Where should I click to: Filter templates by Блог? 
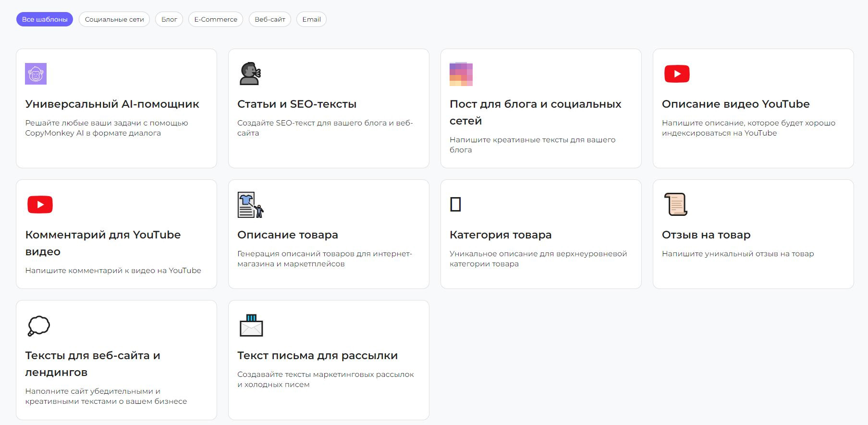point(169,20)
